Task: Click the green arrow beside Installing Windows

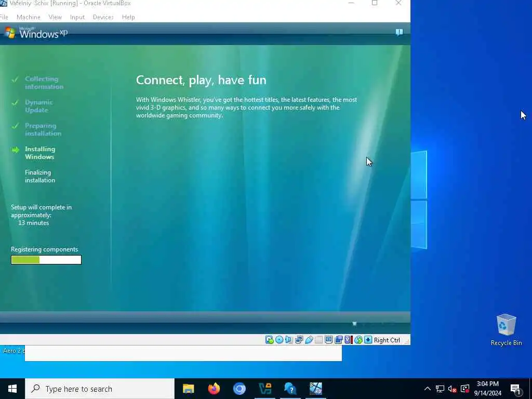Action: point(15,150)
